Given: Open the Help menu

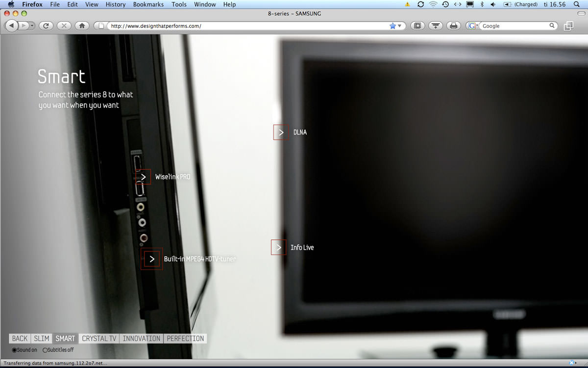Looking at the screenshot, I should point(229,4).
